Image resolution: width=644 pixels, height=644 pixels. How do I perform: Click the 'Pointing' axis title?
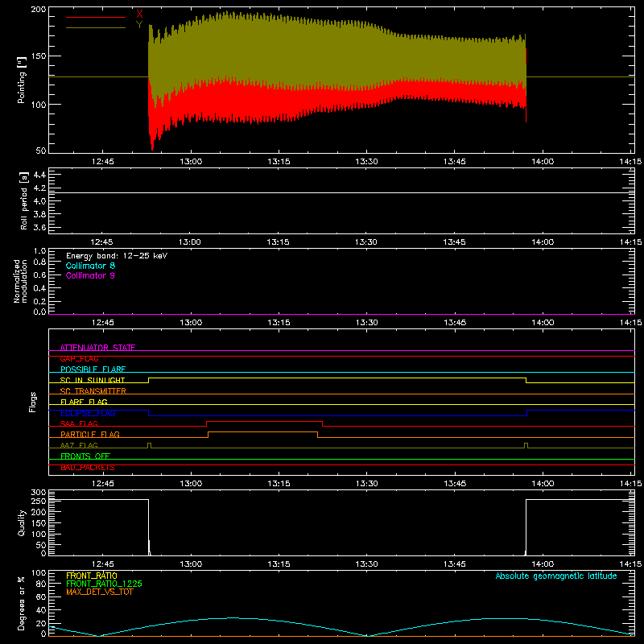pos(22,80)
